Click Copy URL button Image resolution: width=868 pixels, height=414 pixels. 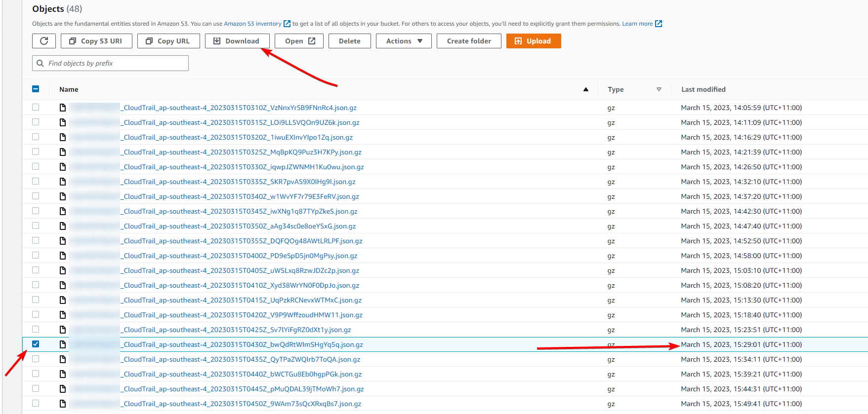click(x=168, y=41)
